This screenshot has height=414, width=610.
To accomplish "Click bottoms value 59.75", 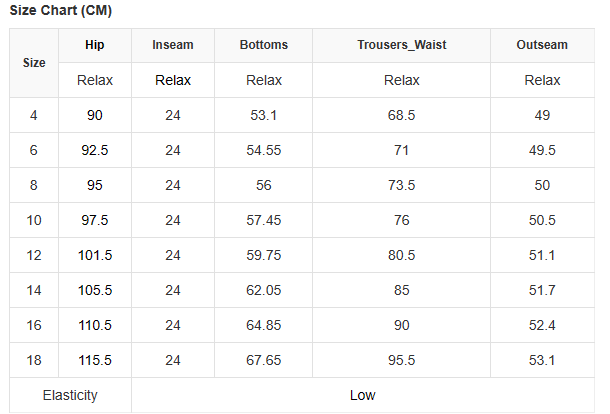I will (264, 255).
